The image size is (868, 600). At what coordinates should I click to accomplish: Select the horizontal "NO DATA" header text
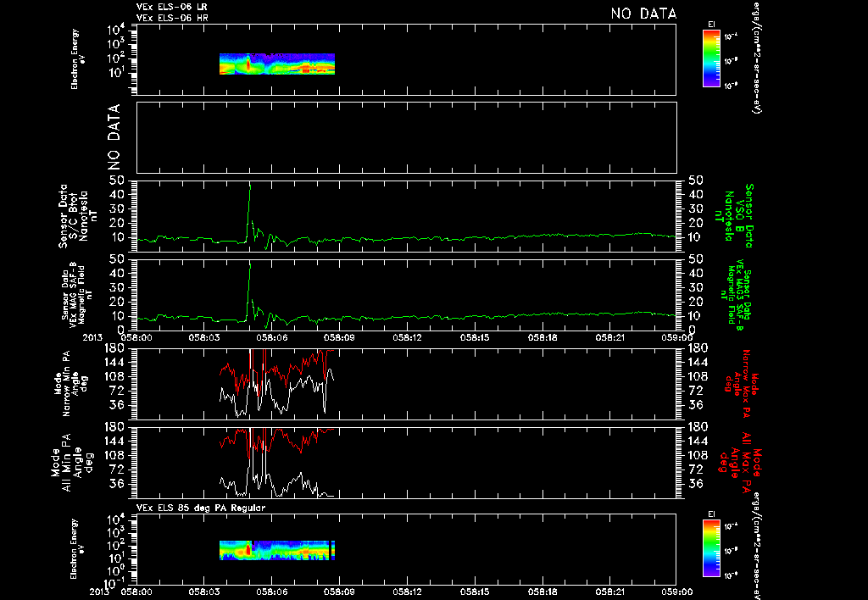tap(643, 14)
